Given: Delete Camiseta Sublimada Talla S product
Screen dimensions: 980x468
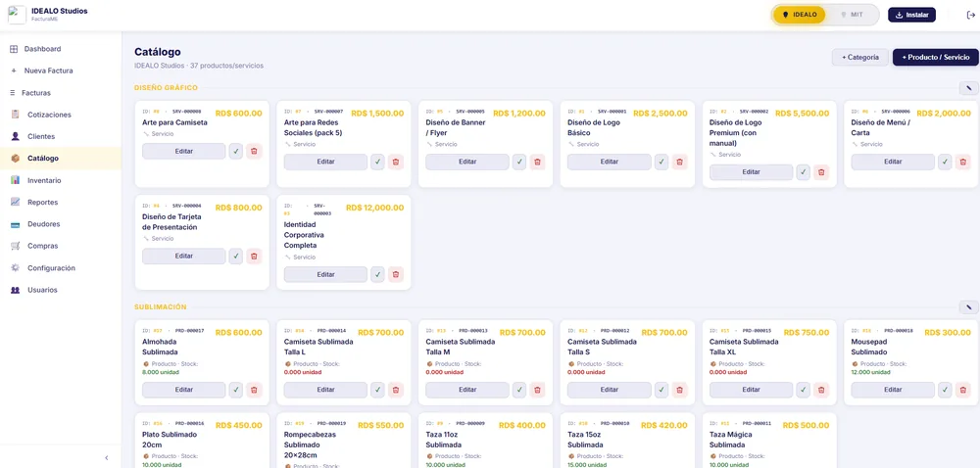Looking at the screenshot, I should click(679, 390).
